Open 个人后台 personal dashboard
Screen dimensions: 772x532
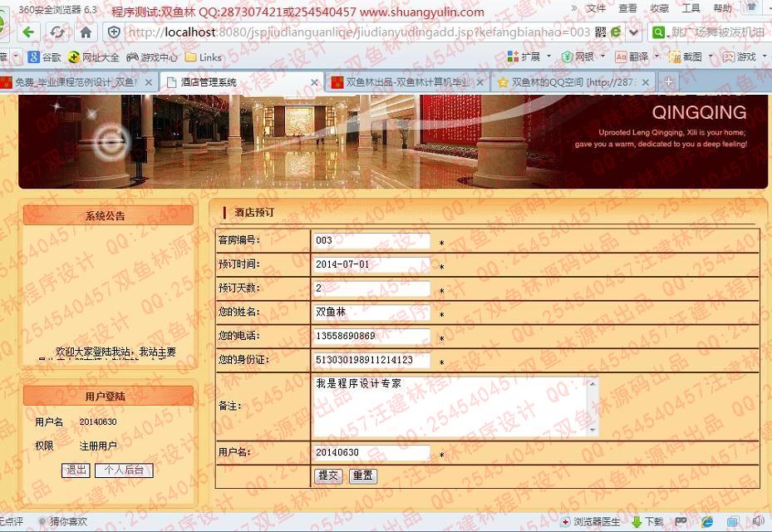[124, 470]
